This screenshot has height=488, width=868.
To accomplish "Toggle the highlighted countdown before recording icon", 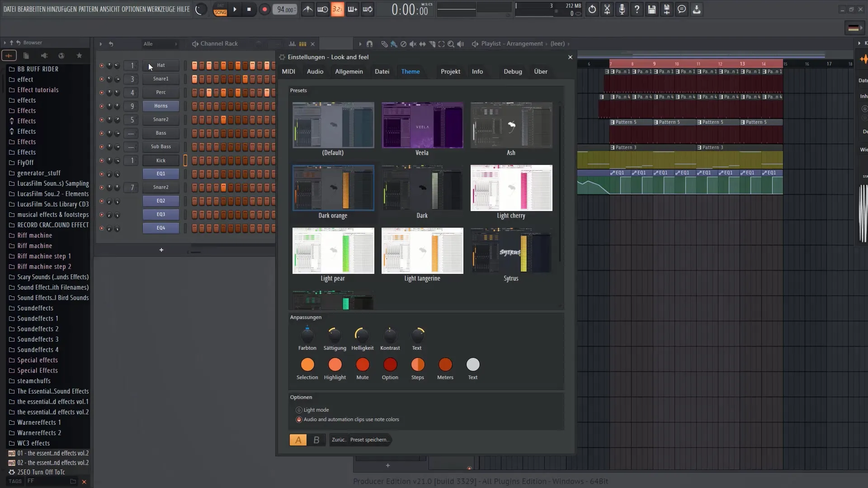I will pyautogui.click(x=337, y=9).
